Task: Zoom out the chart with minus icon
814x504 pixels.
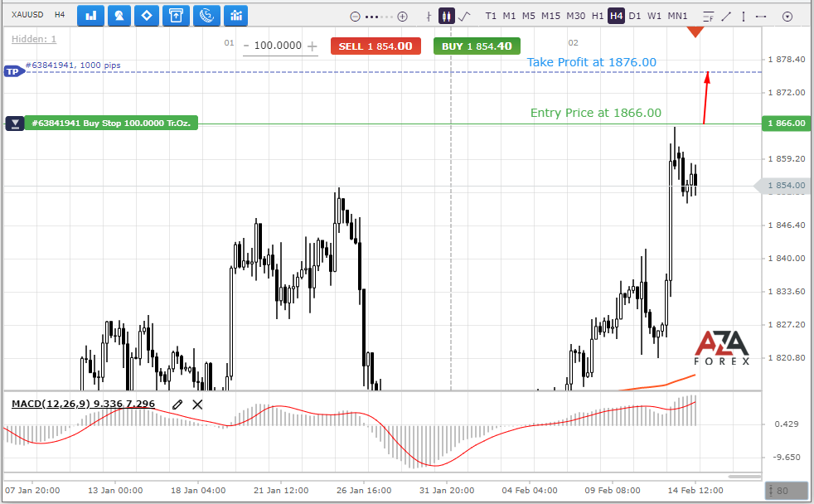Action: click(x=355, y=17)
